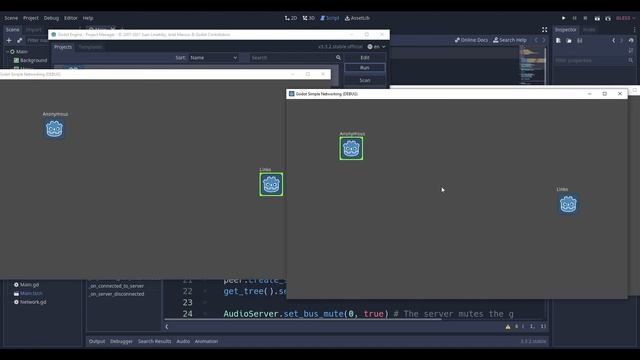Image resolution: width=640 pixels, height=360 pixels.
Task: Open the Editor menu
Action: tap(71, 18)
